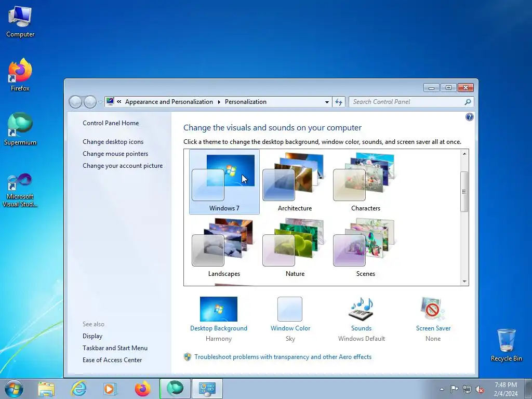532x399 pixels.
Task: Open Change mouse pointers
Action: [115, 154]
